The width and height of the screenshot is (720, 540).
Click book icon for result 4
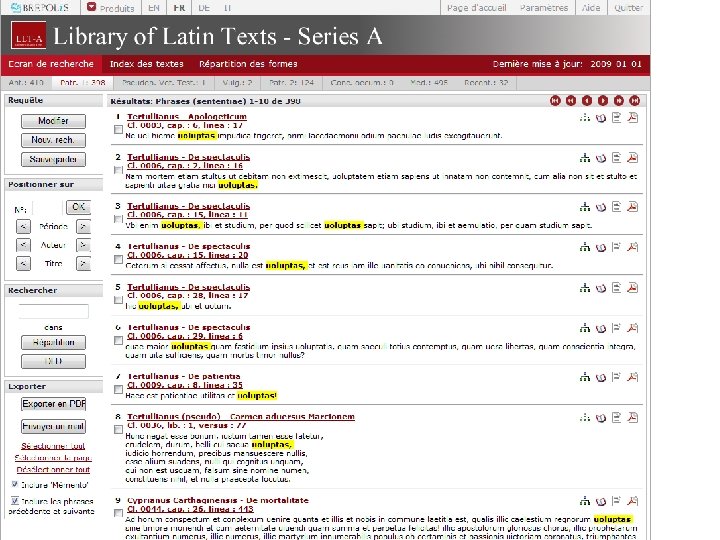click(x=601, y=248)
